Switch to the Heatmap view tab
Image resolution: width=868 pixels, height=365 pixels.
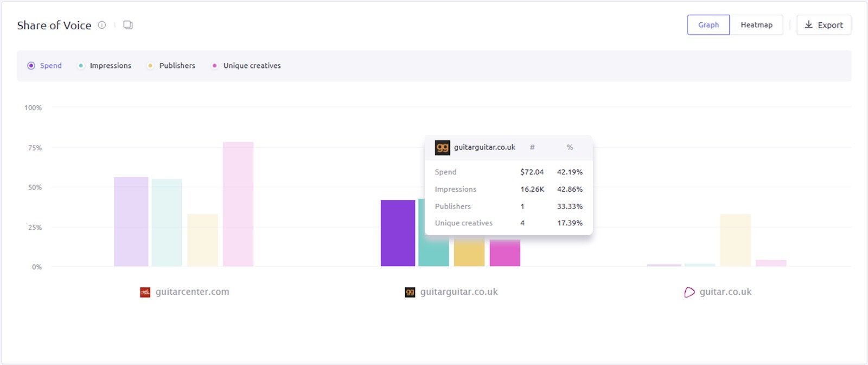point(756,25)
